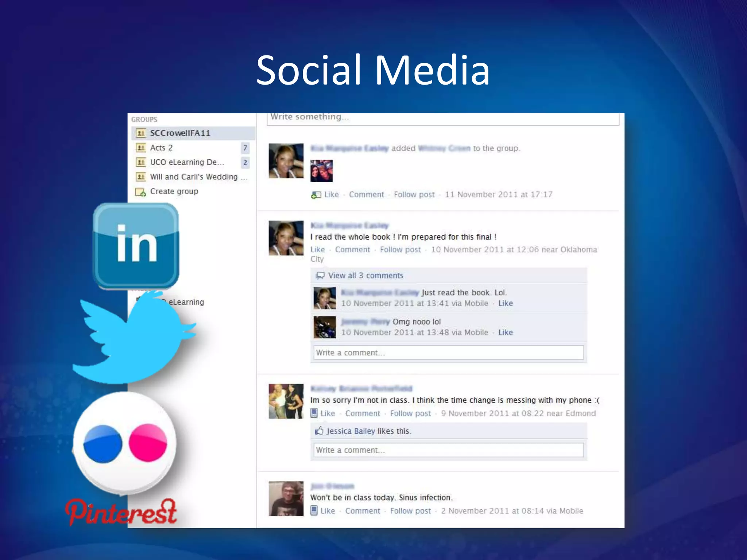Comment on the 'read the whole book' post
This screenshot has width=747, height=560.
point(352,250)
